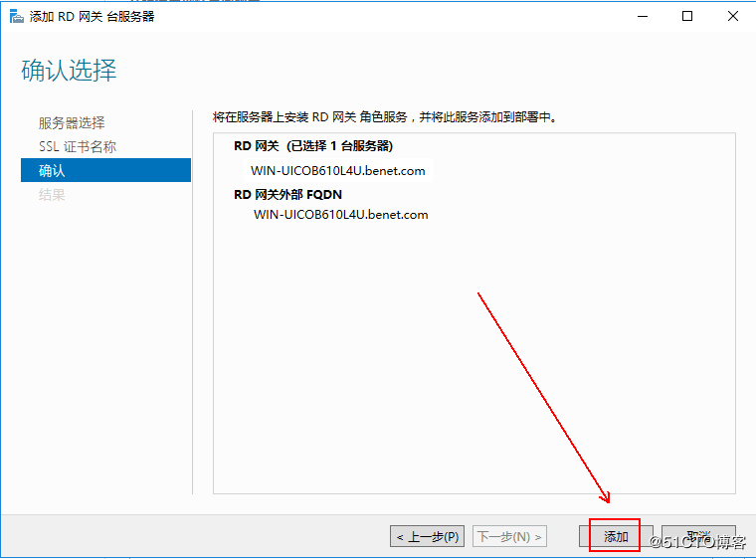Click the disabled 下一步(N) button
Screen dimensions: 756x559
point(509,536)
